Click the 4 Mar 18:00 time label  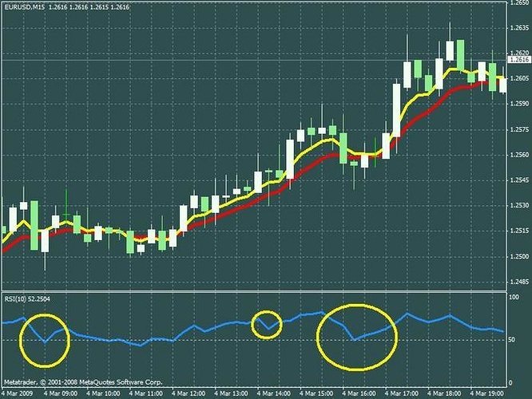pyautogui.click(x=444, y=393)
